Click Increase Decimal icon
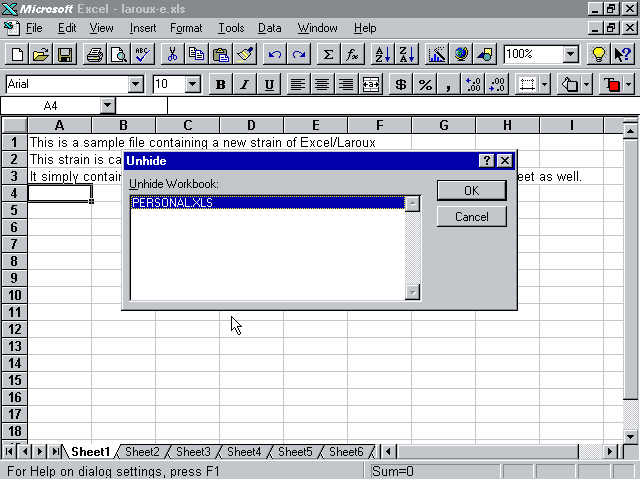 click(x=473, y=84)
